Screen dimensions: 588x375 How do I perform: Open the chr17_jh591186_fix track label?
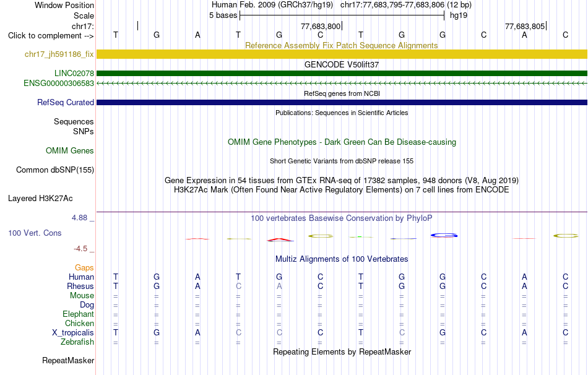(59, 54)
